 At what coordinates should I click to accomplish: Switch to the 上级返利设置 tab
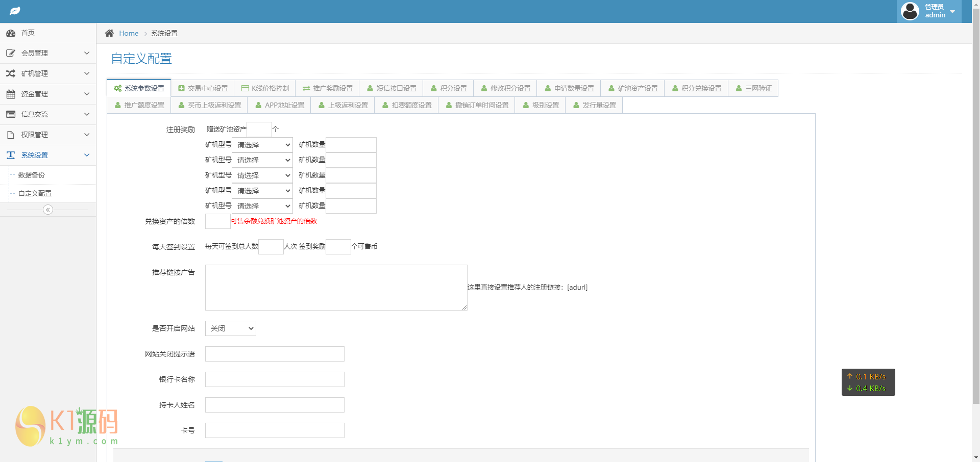(343, 105)
